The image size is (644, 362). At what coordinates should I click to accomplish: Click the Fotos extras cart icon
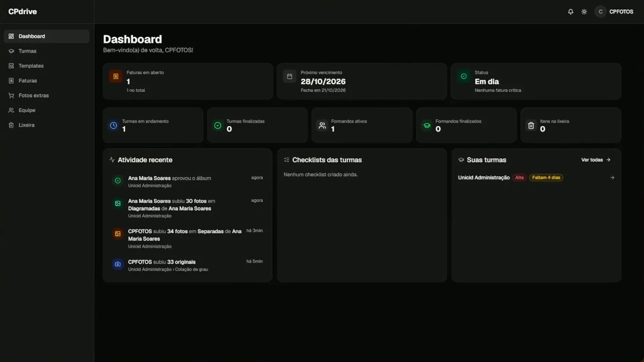11,96
